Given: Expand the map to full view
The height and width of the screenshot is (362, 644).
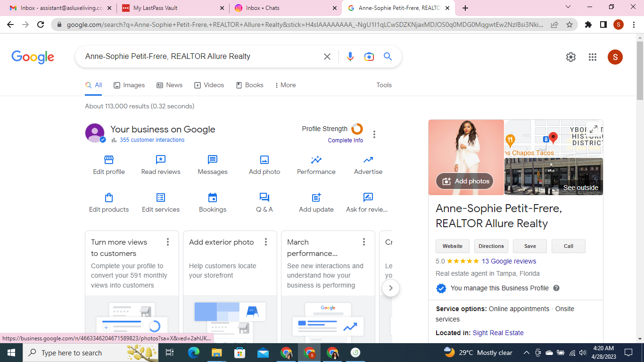Looking at the screenshot, I should pos(594,129).
